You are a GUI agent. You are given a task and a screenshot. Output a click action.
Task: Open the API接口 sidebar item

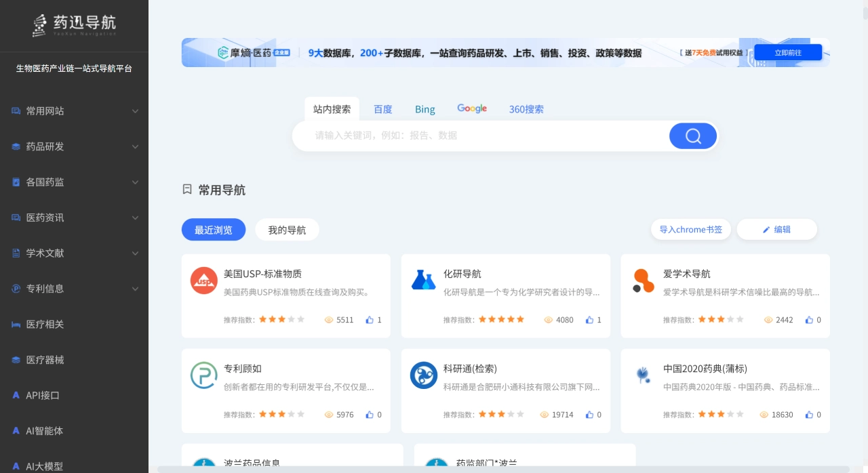pyautogui.click(x=74, y=395)
